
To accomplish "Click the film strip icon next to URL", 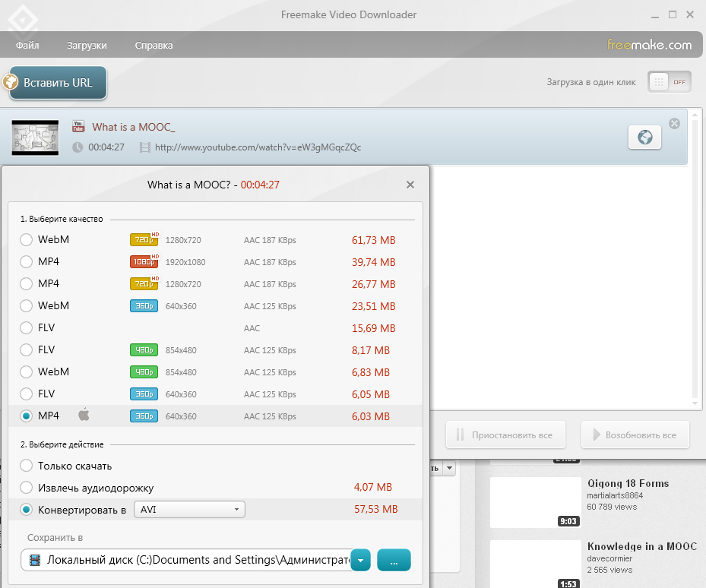I will (x=145, y=147).
